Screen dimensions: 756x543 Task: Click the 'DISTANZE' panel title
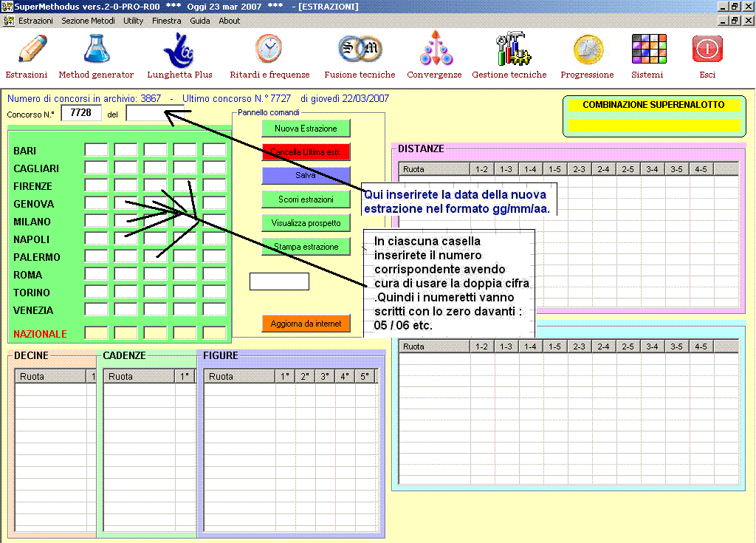pyautogui.click(x=421, y=148)
